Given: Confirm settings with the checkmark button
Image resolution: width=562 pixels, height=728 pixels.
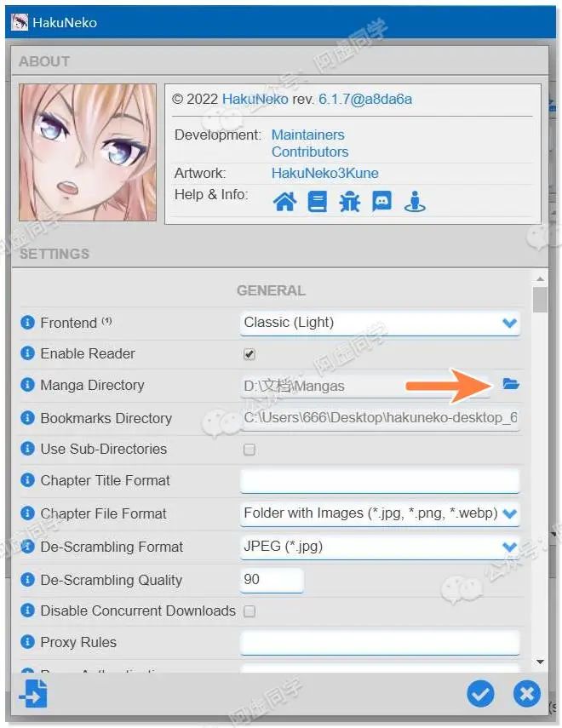Looking at the screenshot, I should coord(480,694).
